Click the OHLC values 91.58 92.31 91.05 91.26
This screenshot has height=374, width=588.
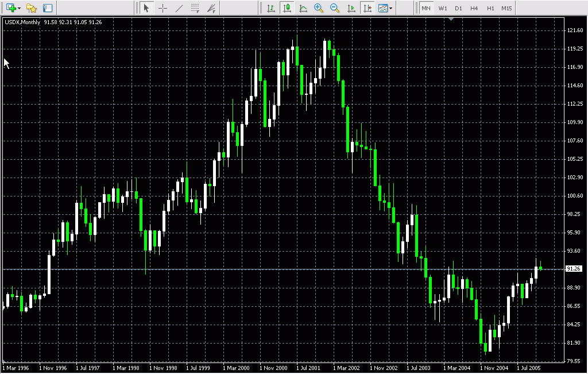click(x=73, y=22)
